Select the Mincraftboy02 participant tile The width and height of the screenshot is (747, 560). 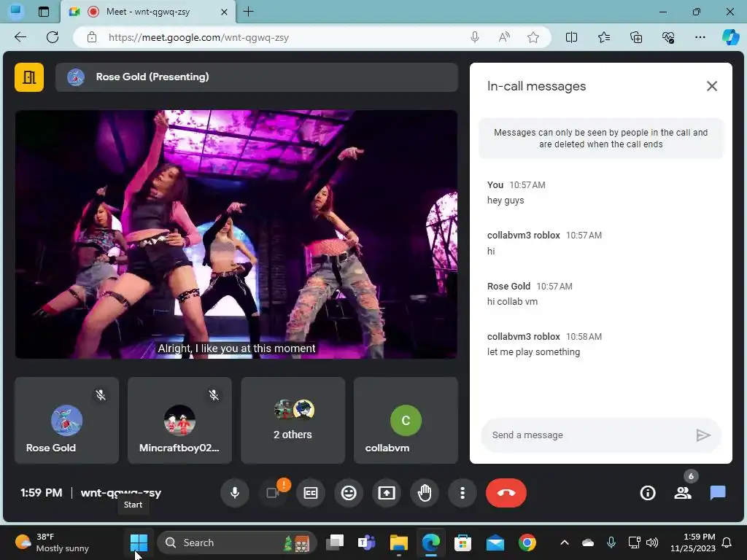179,421
